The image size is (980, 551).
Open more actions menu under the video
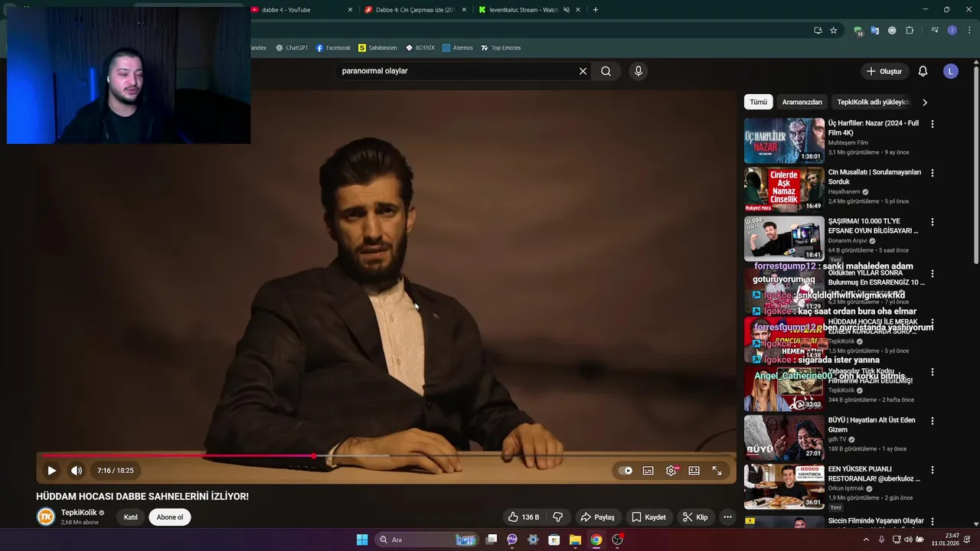click(727, 517)
